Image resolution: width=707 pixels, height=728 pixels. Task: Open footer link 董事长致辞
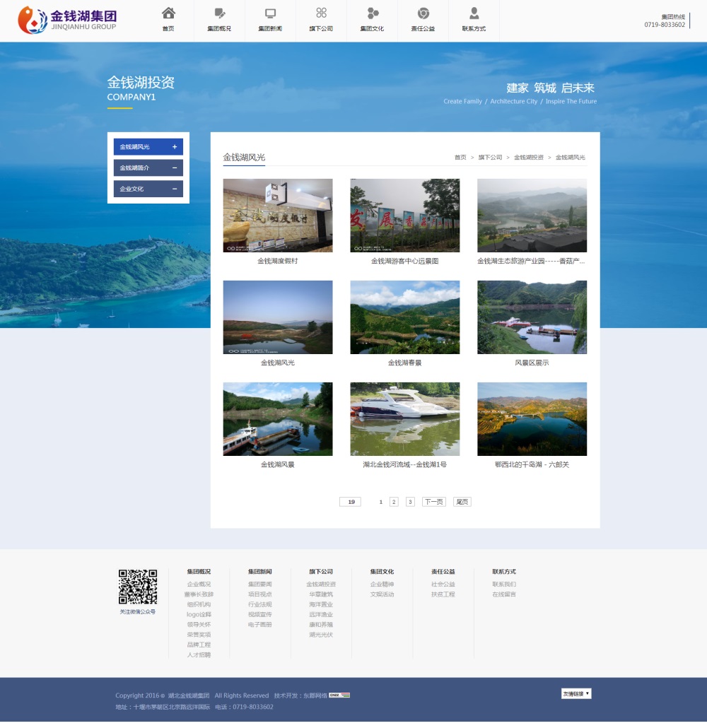199,594
